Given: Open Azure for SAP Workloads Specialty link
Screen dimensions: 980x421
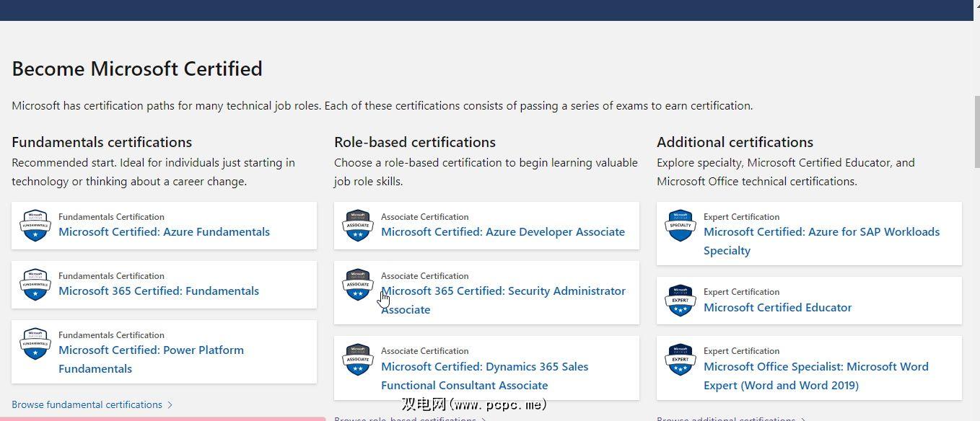Looking at the screenshot, I should 821,232.
